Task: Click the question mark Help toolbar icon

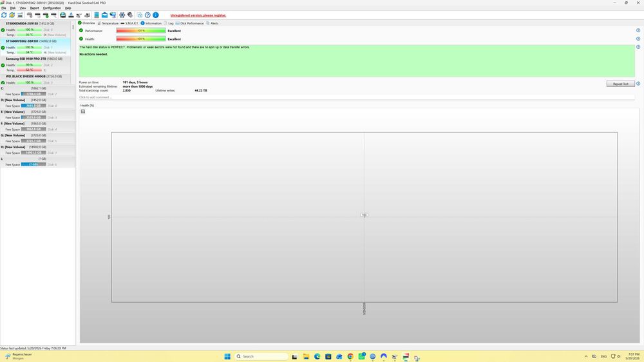Action: (x=148, y=15)
